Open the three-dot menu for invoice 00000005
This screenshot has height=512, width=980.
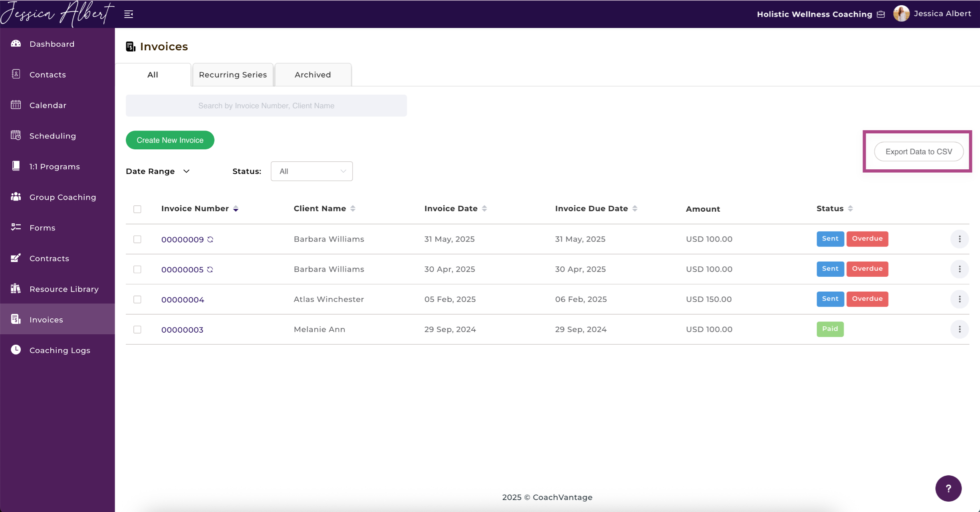(x=960, y=269)
